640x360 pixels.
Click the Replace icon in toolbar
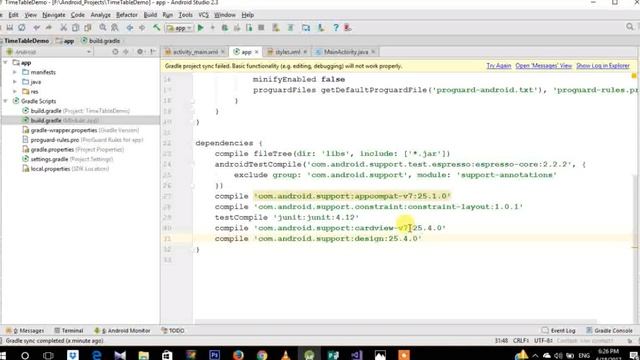click(115, 28)
